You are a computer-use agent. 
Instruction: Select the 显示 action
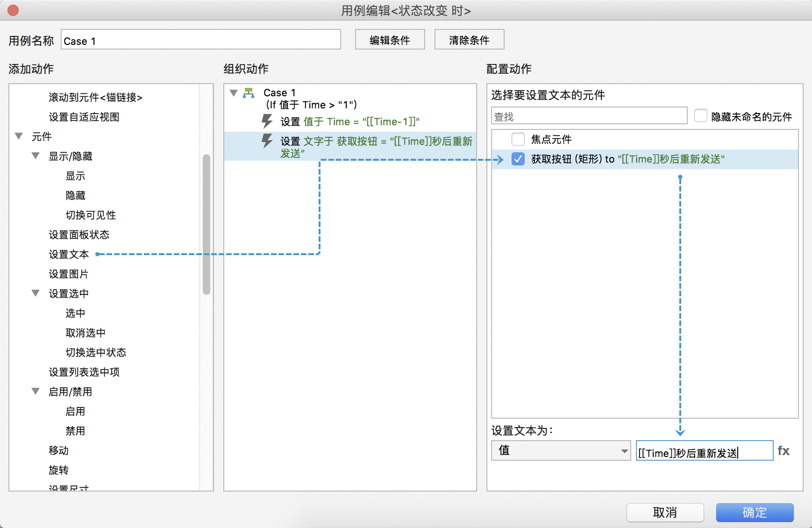click(75, 176)
